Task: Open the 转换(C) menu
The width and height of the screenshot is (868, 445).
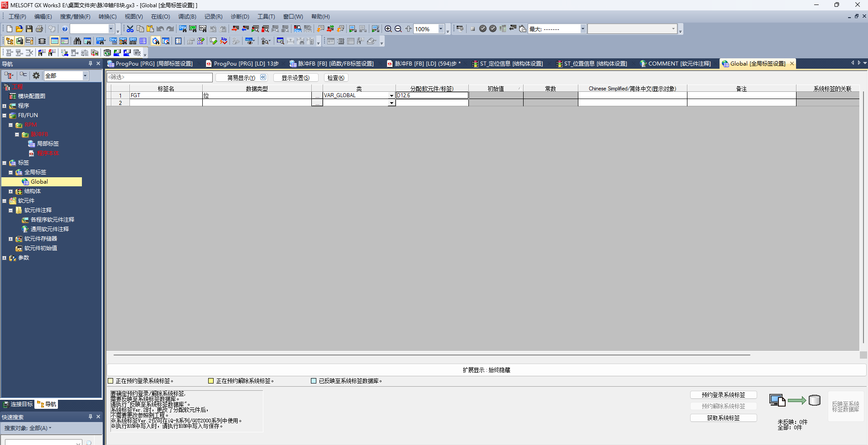Action: pyautogui.click(x=107, y=17)
